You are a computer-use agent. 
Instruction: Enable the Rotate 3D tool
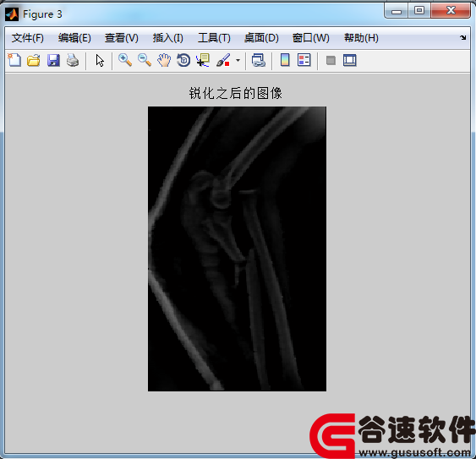click(183, 60)
